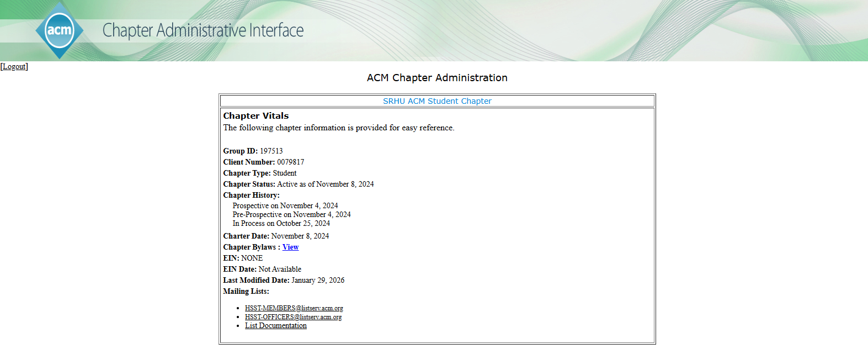Click the ACM diamond logo
The image size is (868, 354).
(x=59, y=30)
